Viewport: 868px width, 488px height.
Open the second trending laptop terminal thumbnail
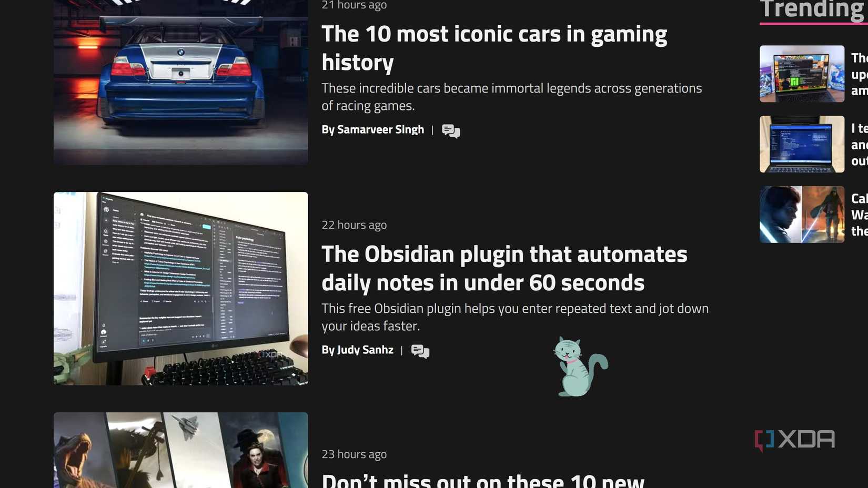point(802,144)
